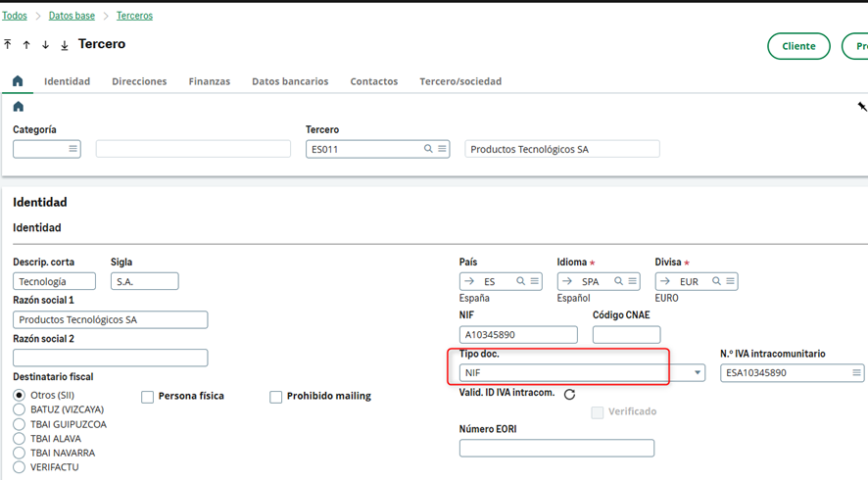Click the Razón social 1 field
Screen dimensions: 868x480
pos(110,319)
